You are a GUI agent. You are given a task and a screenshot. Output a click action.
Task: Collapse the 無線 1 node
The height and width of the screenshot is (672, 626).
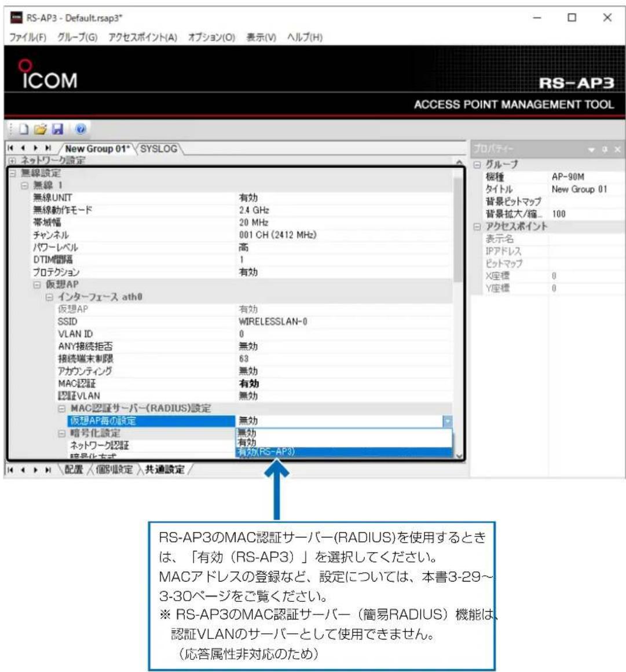tap(25, 185)
